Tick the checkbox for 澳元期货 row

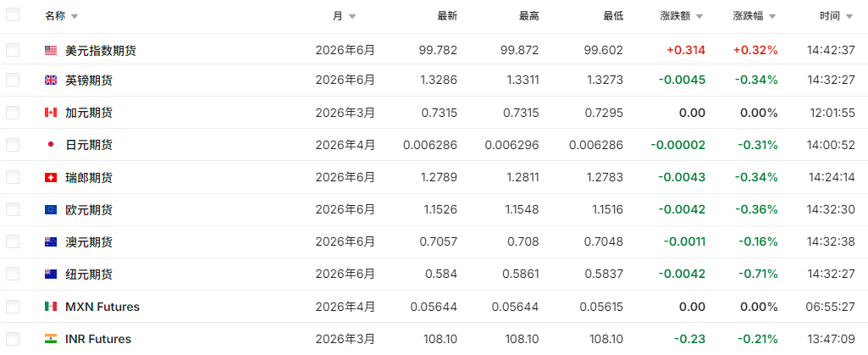point(13,242)
